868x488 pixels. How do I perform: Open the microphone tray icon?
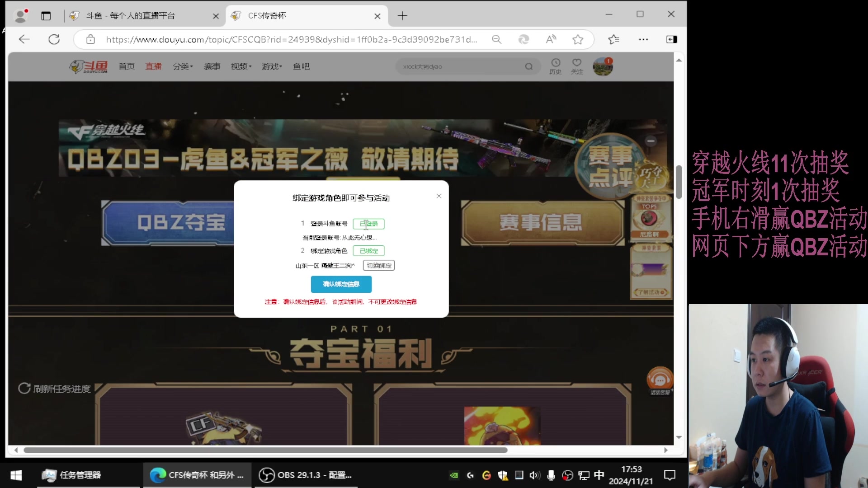(551, 475)
